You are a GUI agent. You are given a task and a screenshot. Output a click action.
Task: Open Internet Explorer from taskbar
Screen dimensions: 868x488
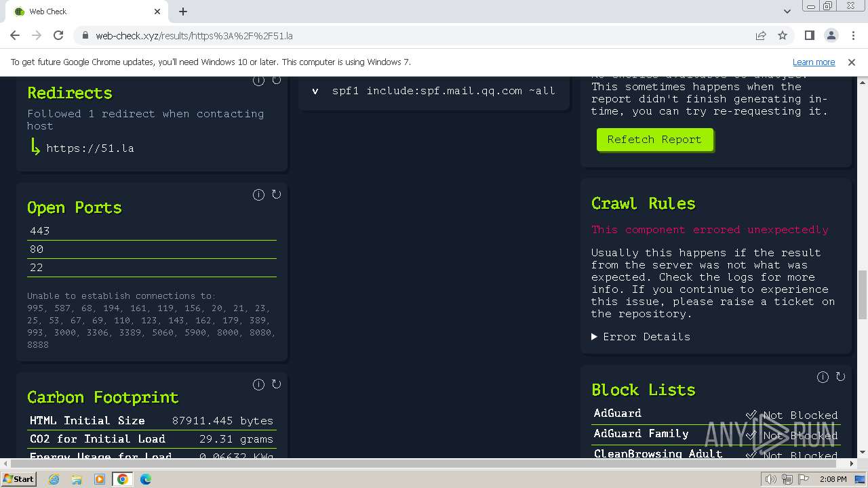tap(54, 479)
